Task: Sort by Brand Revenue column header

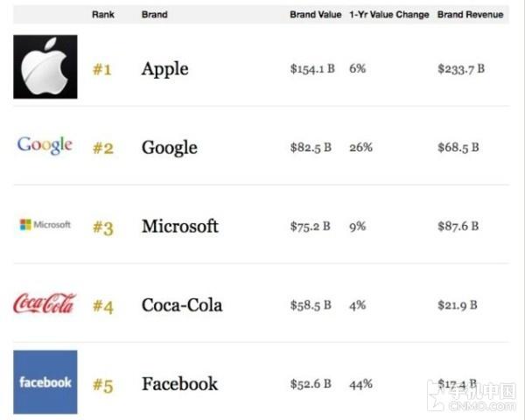Action: coord(470,15)
